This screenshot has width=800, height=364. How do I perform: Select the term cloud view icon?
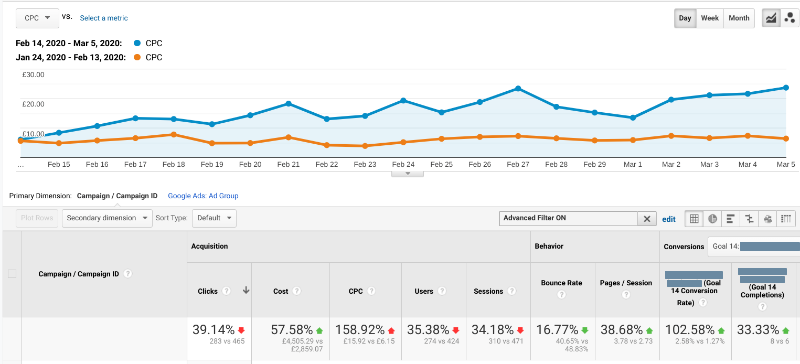click(x=767, y=219)
